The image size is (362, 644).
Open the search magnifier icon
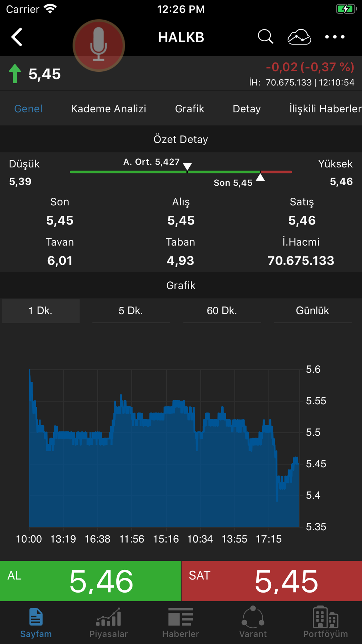265,37
